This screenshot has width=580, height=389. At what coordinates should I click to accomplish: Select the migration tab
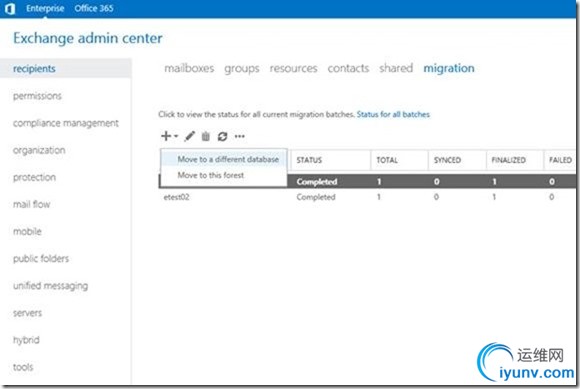(x=449, y=68)
